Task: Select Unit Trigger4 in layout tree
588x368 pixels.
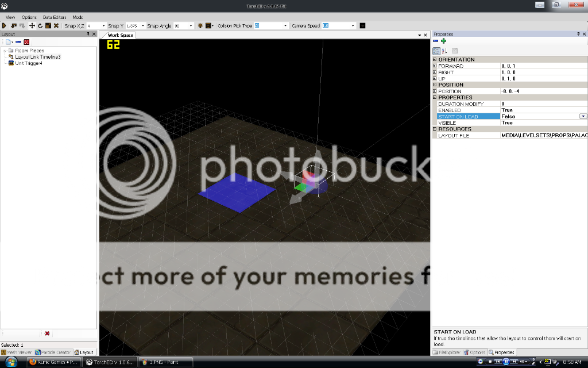Action: [x=29, y=63]
